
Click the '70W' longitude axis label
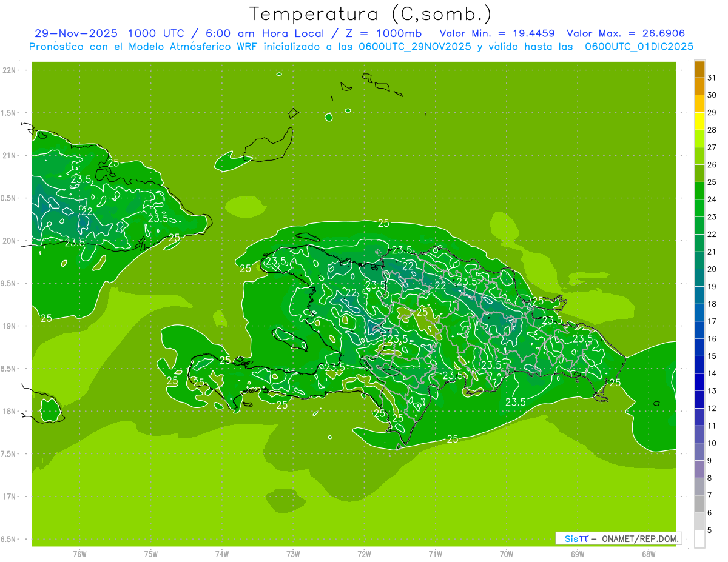(x=507, y=554)
